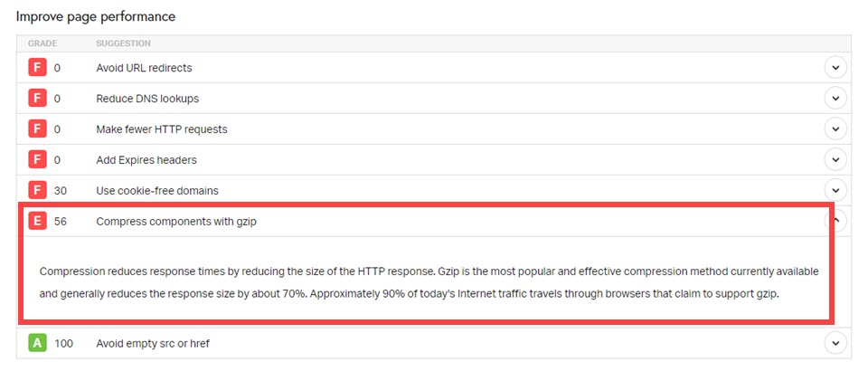Select the Reduce DNS lookups suggestion text
Viewport: 868px width, 381px height.
pos(147,99)
